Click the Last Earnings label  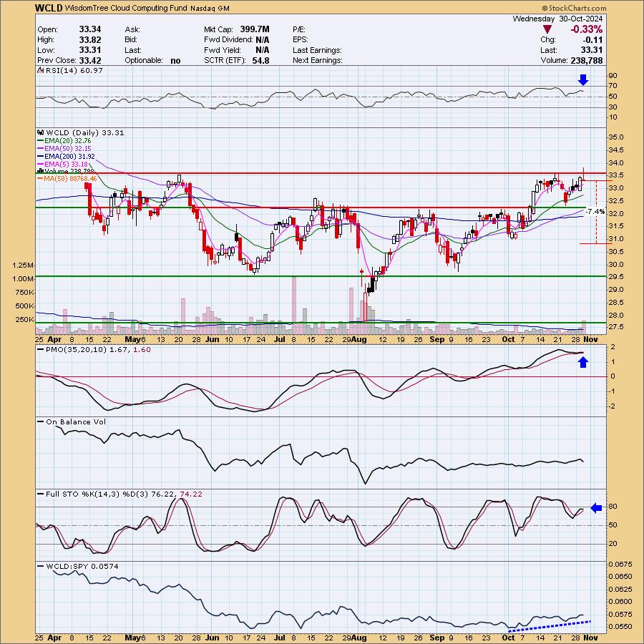pos(317,50)
